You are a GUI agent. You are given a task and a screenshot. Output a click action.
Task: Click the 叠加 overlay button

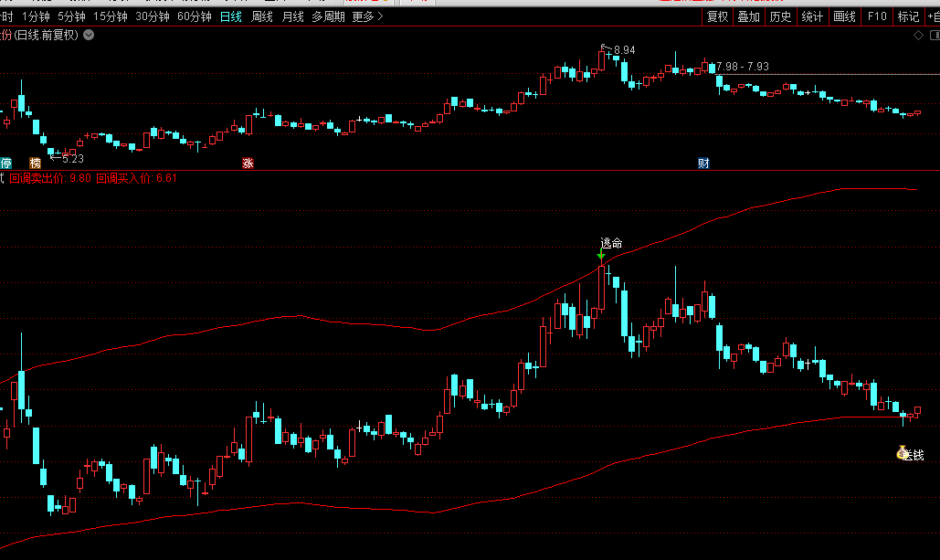click(x=748, y=16)
